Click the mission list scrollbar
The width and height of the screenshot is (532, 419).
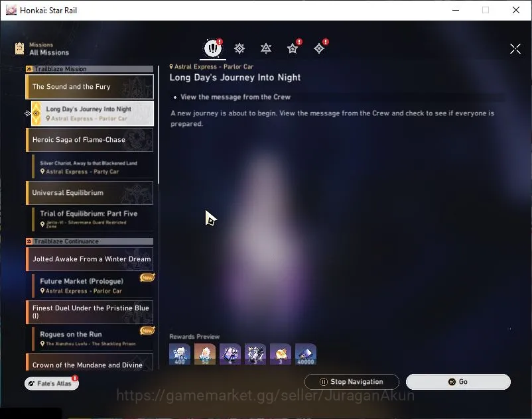click(x=159, y=125)
